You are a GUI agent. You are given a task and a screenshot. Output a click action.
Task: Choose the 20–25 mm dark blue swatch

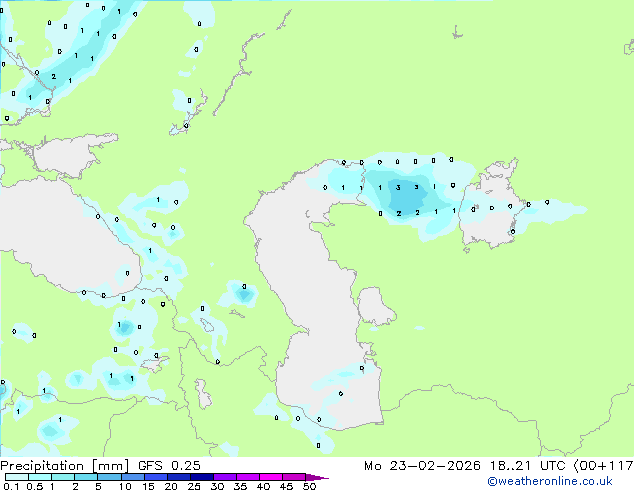click(x=179, y=477)
